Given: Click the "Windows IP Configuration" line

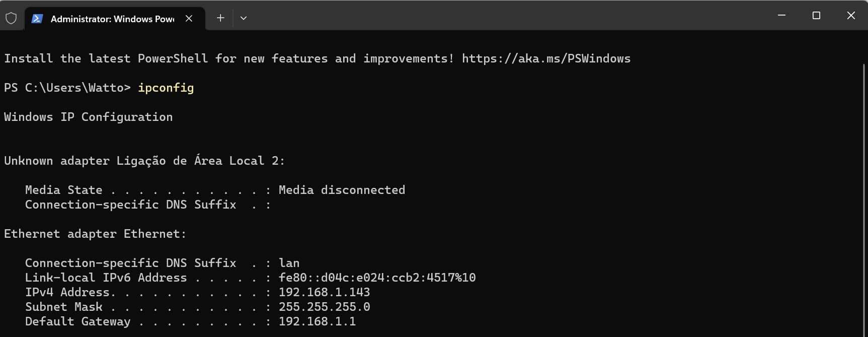Looking at the screenshot, I should (88, 117).
